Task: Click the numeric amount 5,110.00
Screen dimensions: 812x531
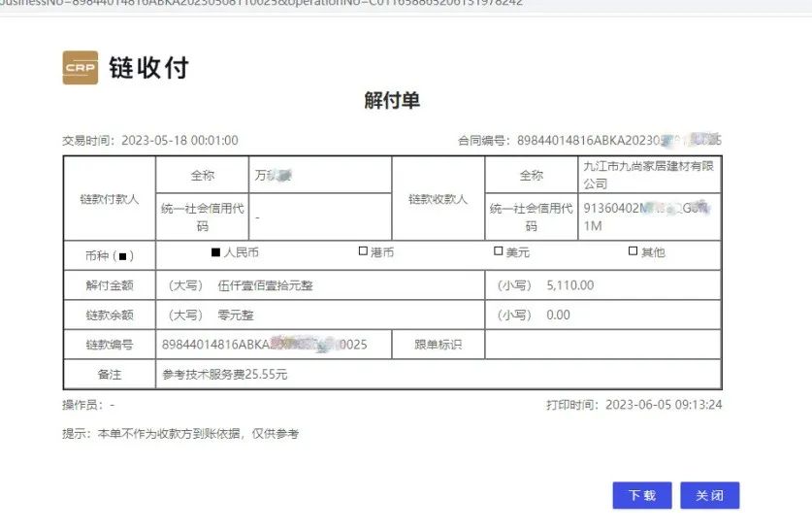Action: 570,285
